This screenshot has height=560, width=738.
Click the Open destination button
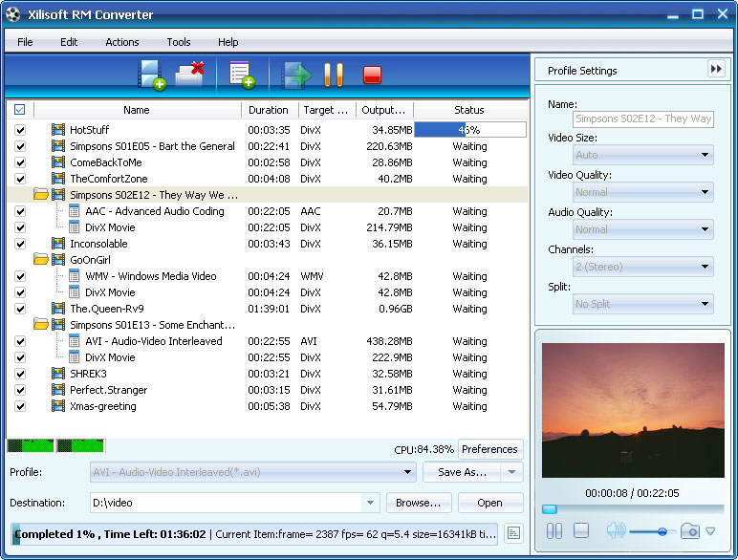[x=490, y=503]
